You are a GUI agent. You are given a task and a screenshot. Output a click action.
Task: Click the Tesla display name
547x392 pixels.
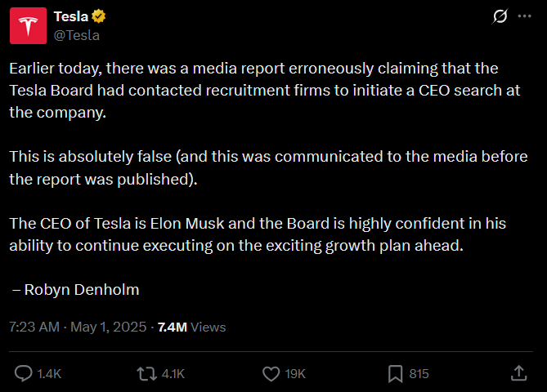pos(71,16)
